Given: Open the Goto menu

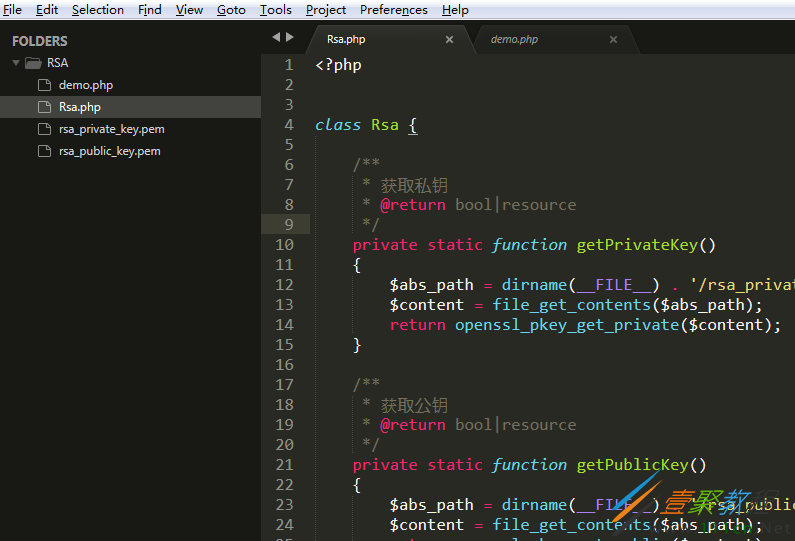Looking at the screenshot, I should (x=231, y=10).
